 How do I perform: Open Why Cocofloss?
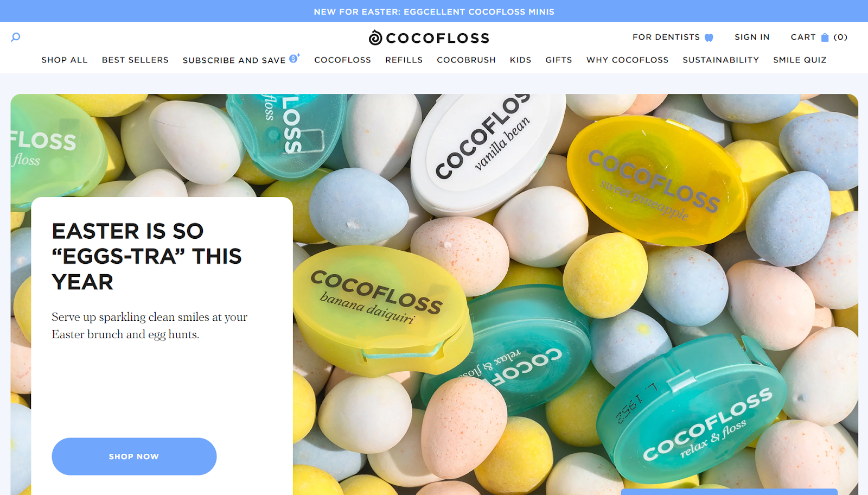(627, 60)
